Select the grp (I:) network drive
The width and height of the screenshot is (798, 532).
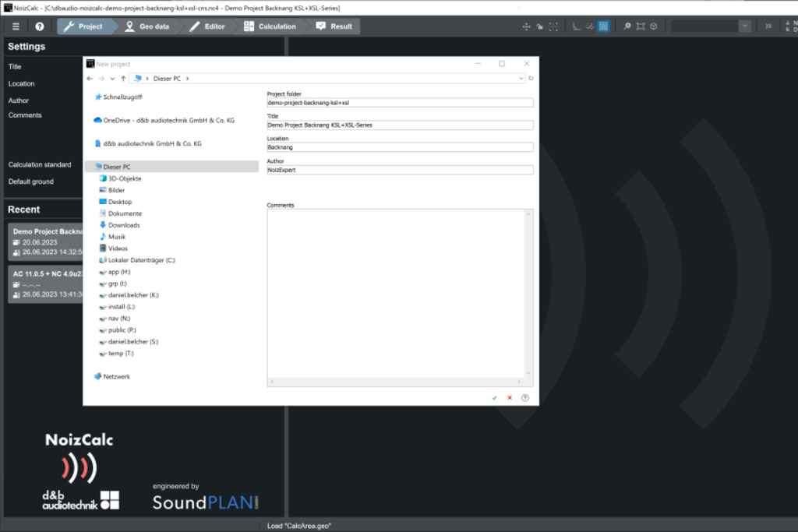(113, 284)
